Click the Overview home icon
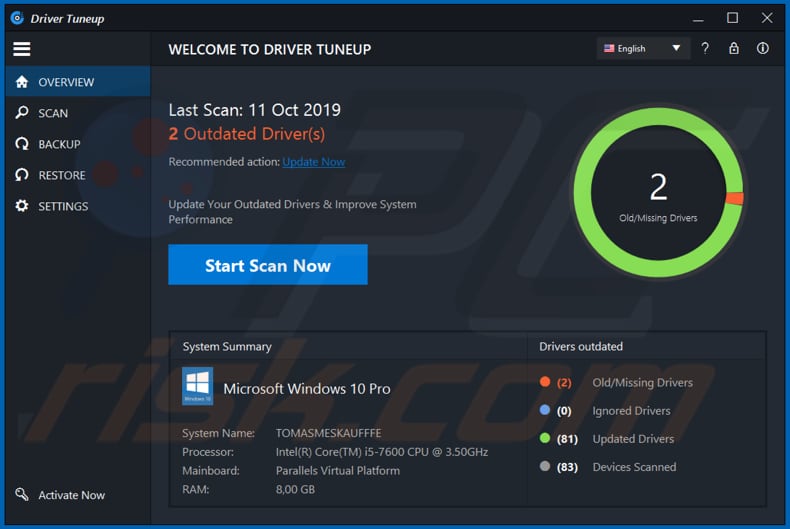This screenshot has height=529, width=790. click(22, 82)
